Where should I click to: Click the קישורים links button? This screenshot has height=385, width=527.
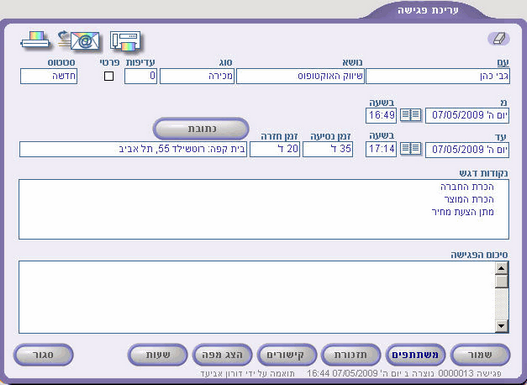tap(287, 355)
